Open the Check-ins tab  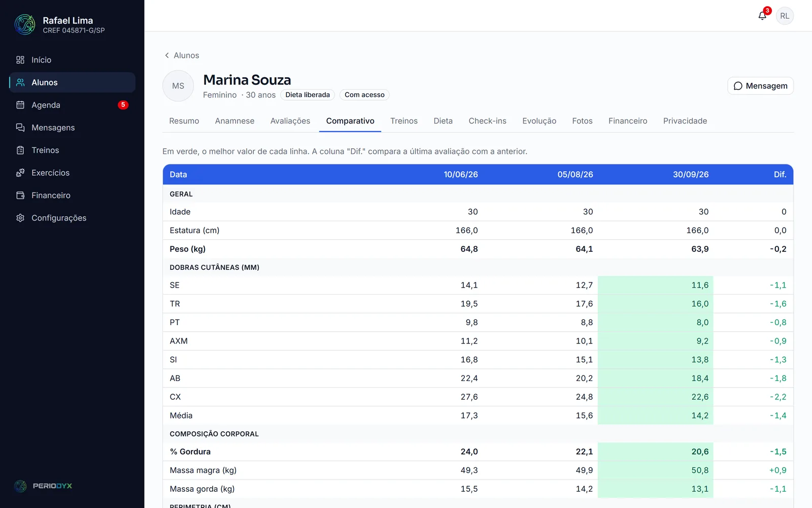487,121
